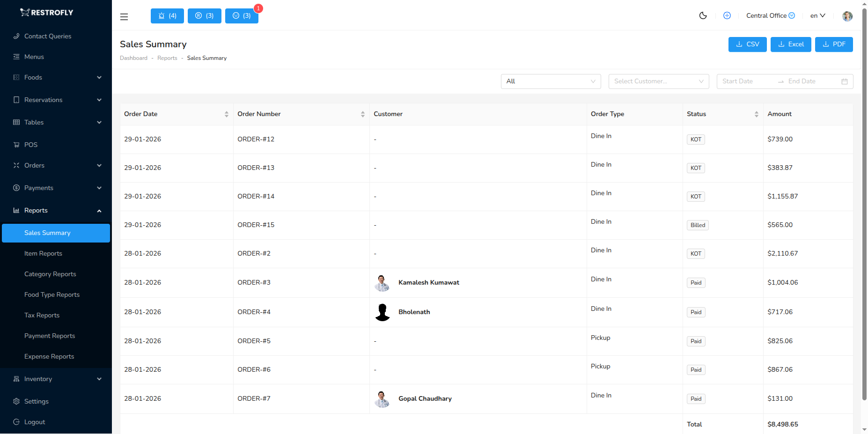Open the POS section from sidebar

pyautogui.click(x=30, y=145)
